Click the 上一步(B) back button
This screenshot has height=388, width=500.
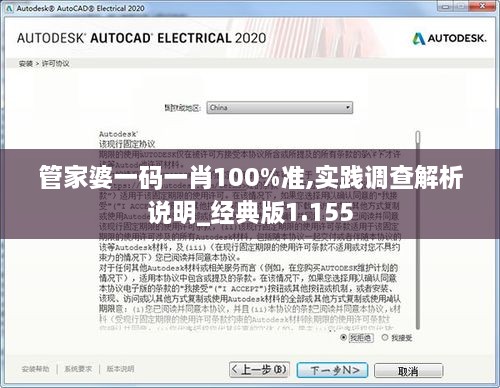point(259,370)
